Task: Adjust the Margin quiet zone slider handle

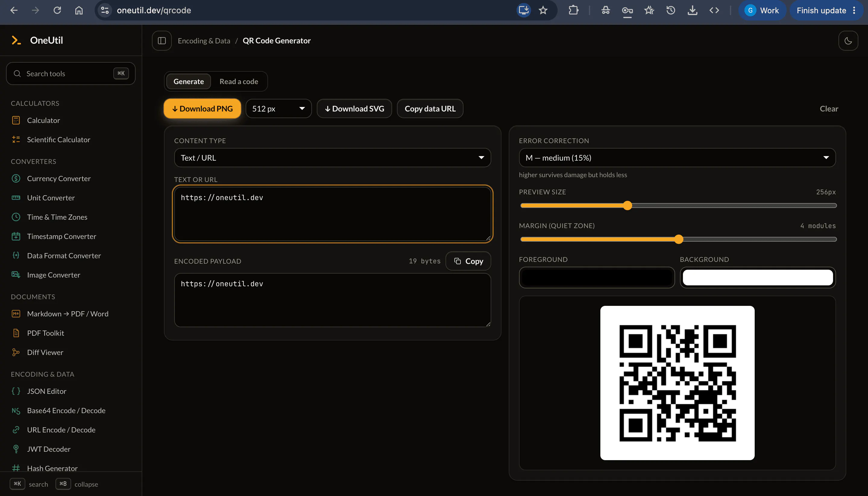Action: [679, 239]
